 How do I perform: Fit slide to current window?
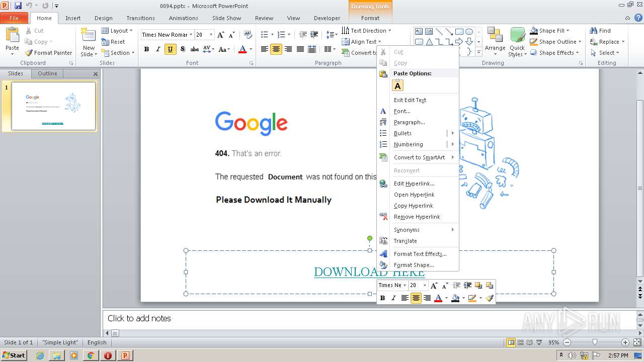tap(636, 342)
